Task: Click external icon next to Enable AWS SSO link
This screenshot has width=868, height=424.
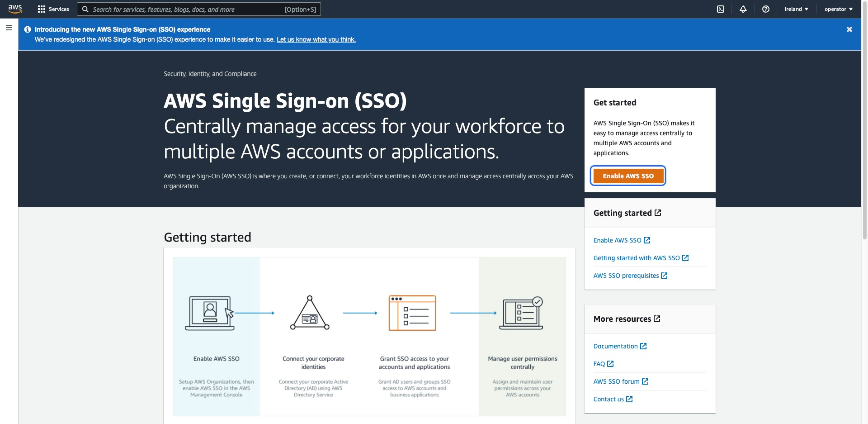Action: pyautogui.click(x=647, y=240)
